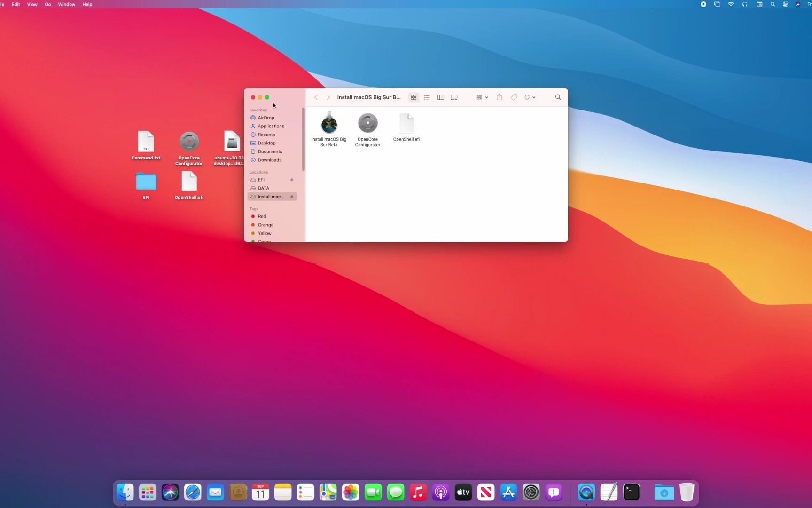812x508 pixels.
Task: Click the back navigation arrow
Action: coord(315,97)
